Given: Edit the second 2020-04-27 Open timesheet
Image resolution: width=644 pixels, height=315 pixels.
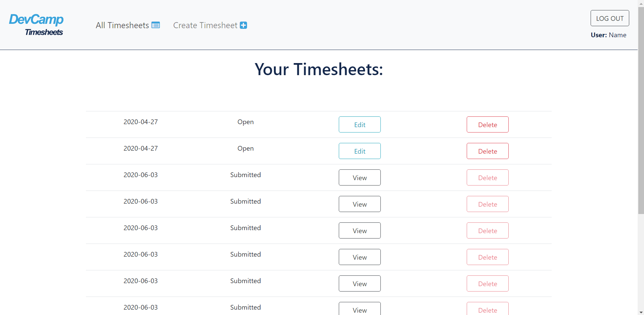Looking at the screenshot, I should pos(359,151).
